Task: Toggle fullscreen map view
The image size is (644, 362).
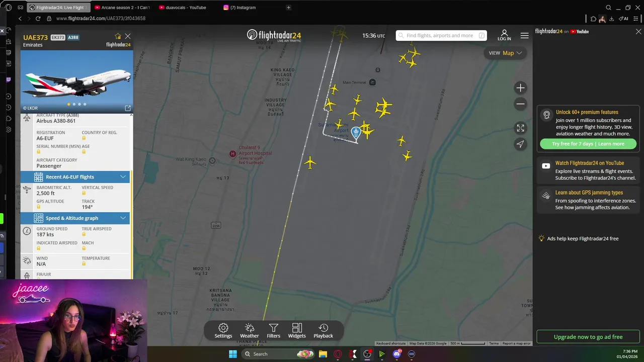Action: pyautogui.click(x=520, y=128)
